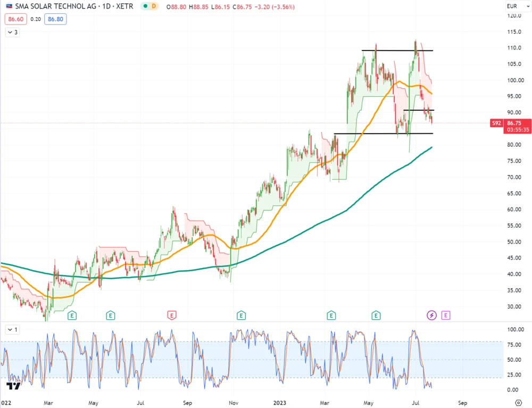Expand the lower pane legend showing 1
This screenshot has height=408, width=532.
click(x=12, y=330)
